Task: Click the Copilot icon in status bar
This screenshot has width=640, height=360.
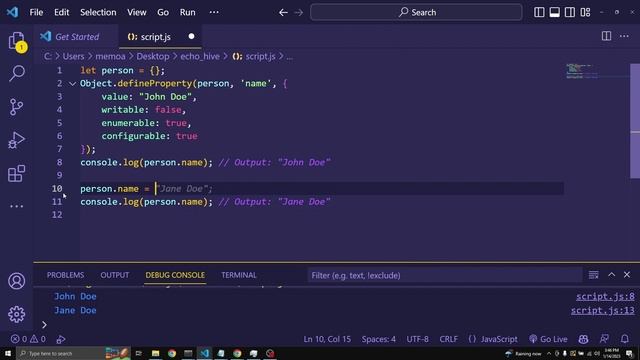Action: click(583, 339)
